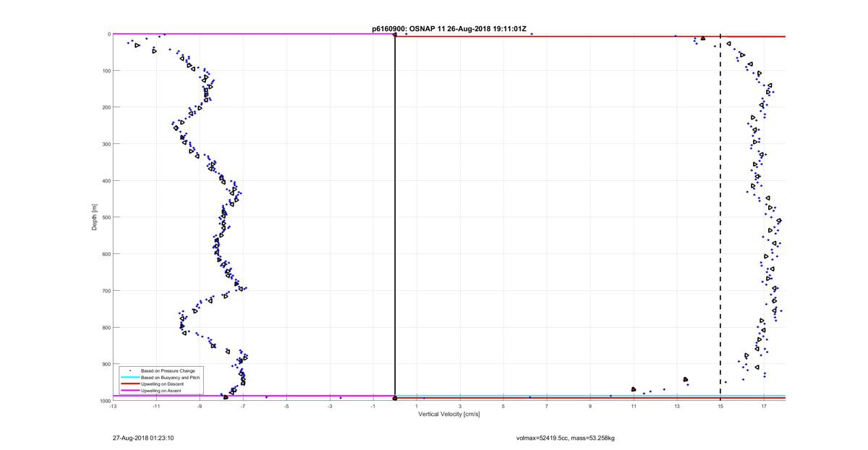Click the '-7' velocity tick label
The width and height of the screenshot is (868, 450).
point(243,407)
